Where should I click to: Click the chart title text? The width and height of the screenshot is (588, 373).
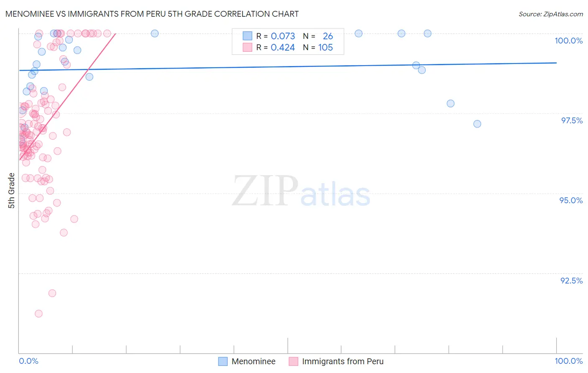(152, 14)
